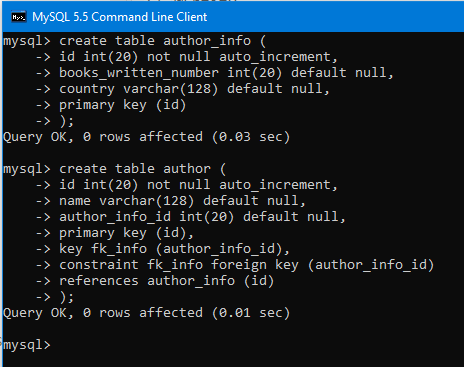The width and height of the screenshot is (464, 367).
Task: Click the 'country varchar(128) default null' line
Action: point(194,89)
